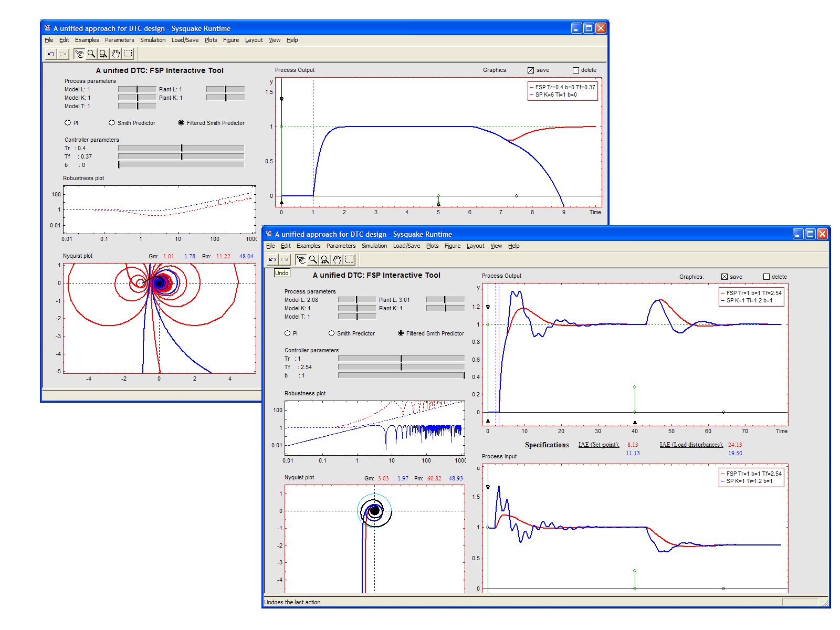Open the Examples menu in front window
The width and height of the screenshot is (840, 630).
click(x=308, y=246)
